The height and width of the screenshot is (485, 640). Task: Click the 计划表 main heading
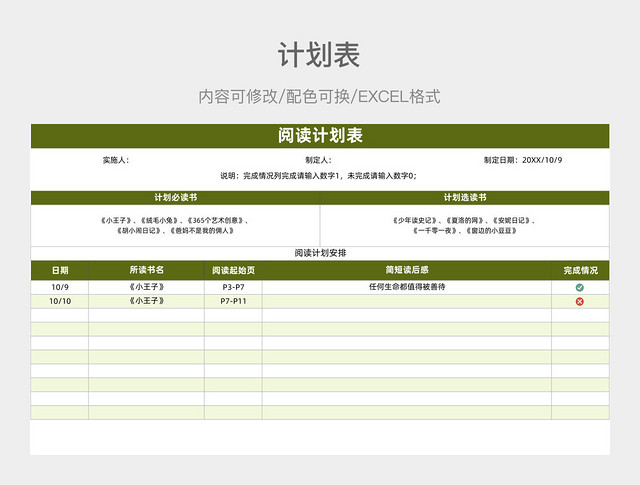tap(319, 55)
